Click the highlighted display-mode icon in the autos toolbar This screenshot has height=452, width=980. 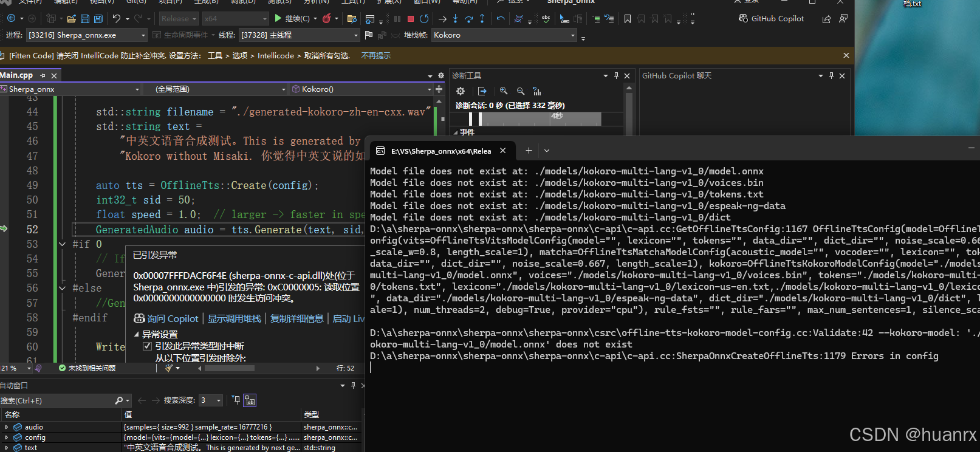pos(250,400)
